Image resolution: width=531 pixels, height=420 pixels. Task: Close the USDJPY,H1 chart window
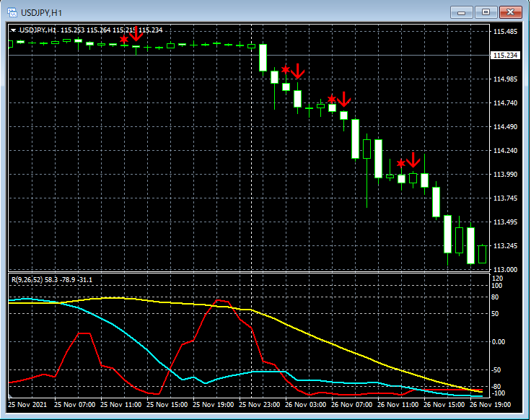coord(510,12)
